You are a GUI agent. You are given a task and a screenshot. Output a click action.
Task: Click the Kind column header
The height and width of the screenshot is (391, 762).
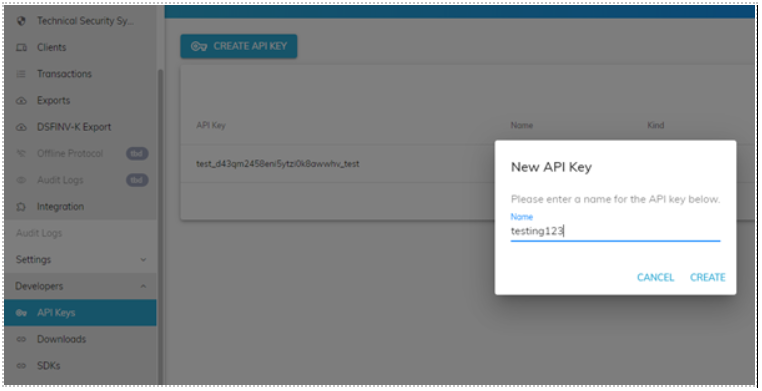(656, 125)
